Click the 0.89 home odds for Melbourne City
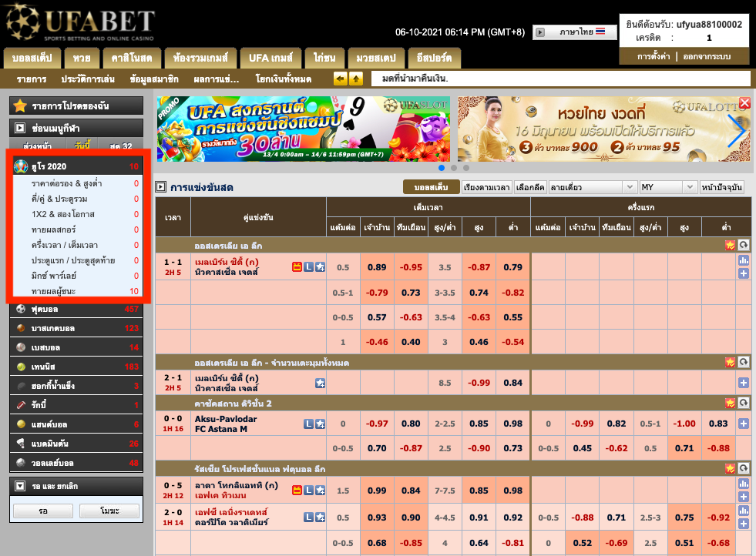This screenshot has width=756, height=556. pos(377,267)
